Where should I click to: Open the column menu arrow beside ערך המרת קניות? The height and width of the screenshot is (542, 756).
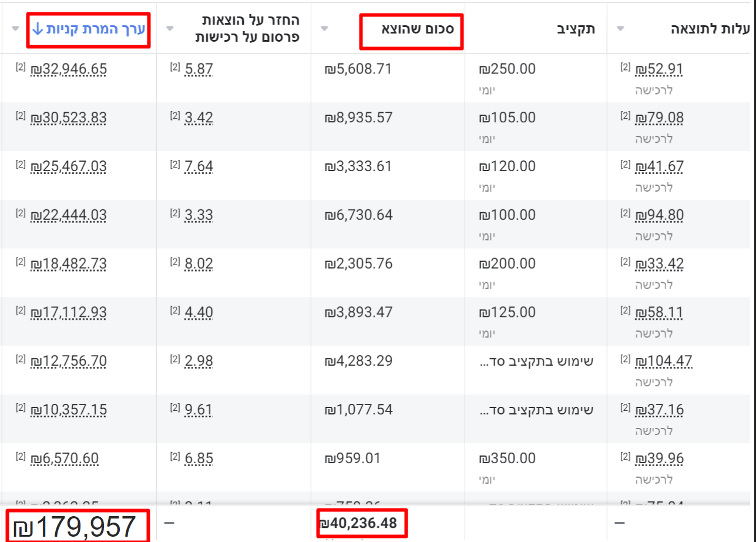point(15,28)
